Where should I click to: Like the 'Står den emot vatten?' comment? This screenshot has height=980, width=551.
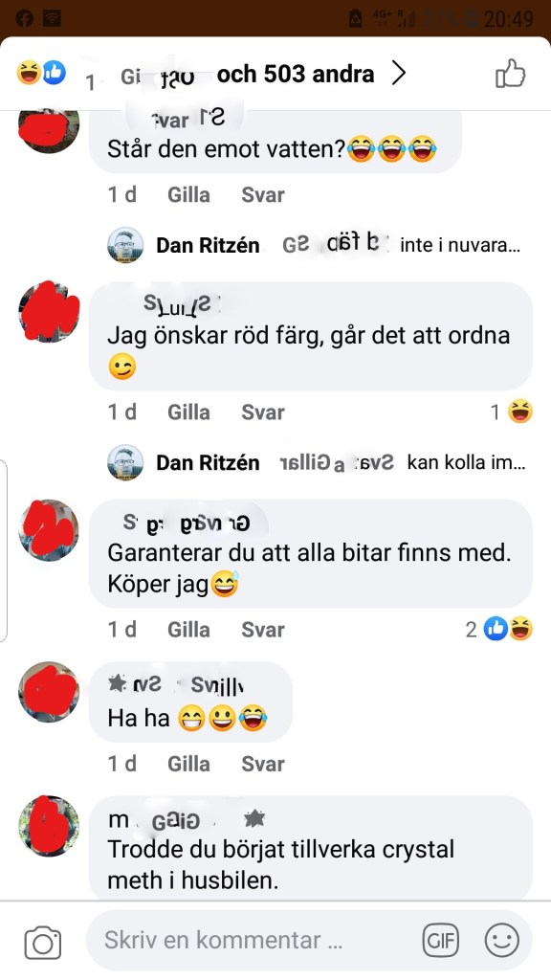(188, 195)
